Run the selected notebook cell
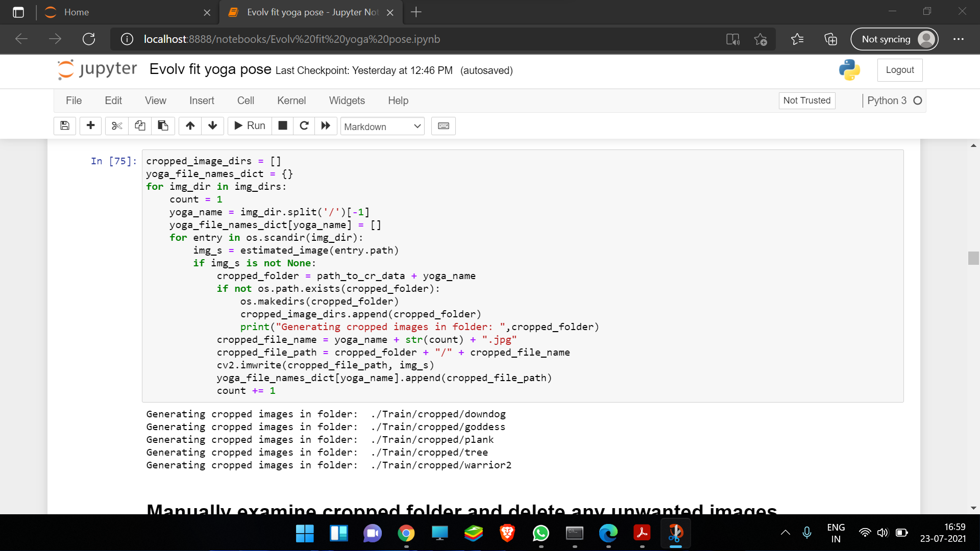This screenshot has width=980, height=551. point(250,126)
